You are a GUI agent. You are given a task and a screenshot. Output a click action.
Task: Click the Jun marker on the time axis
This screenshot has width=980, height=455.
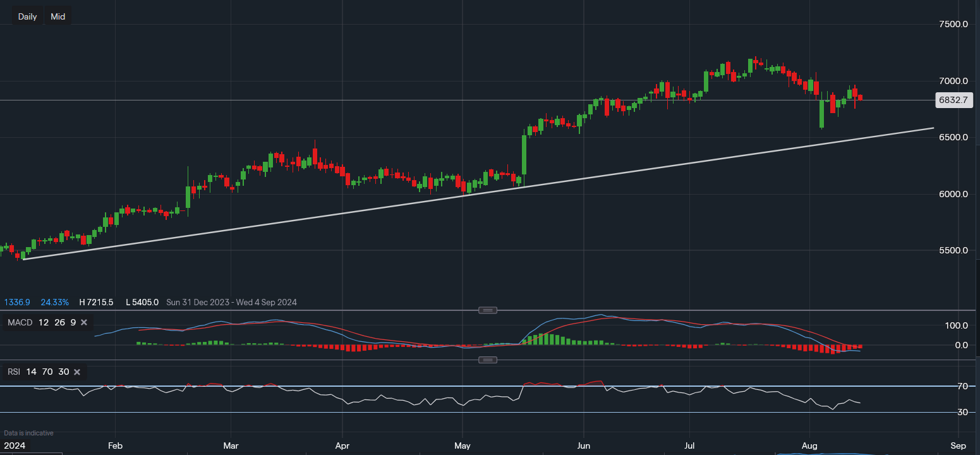click(583, 445)
